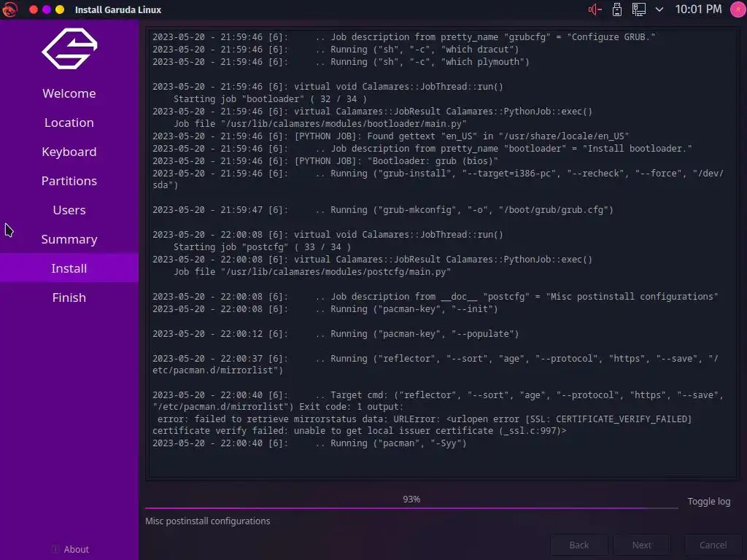Click the "Bootloader: grub (bios)" log line
747x560 pixels.
pos(325,161)
